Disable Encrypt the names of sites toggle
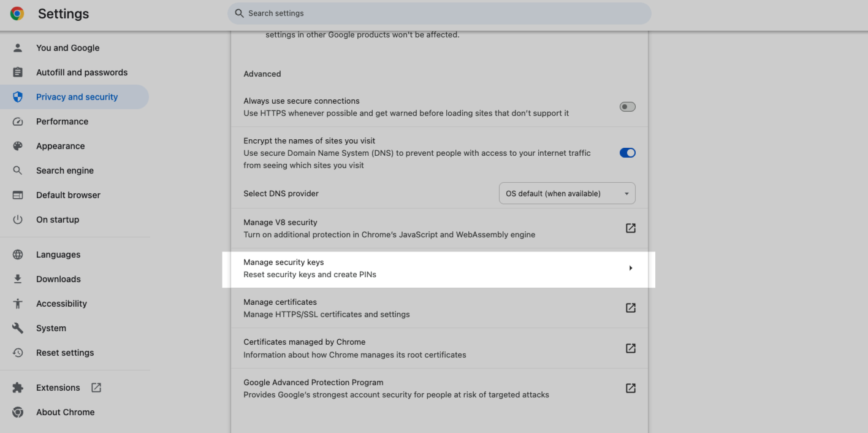868x433 pixels. coord(628,153)
